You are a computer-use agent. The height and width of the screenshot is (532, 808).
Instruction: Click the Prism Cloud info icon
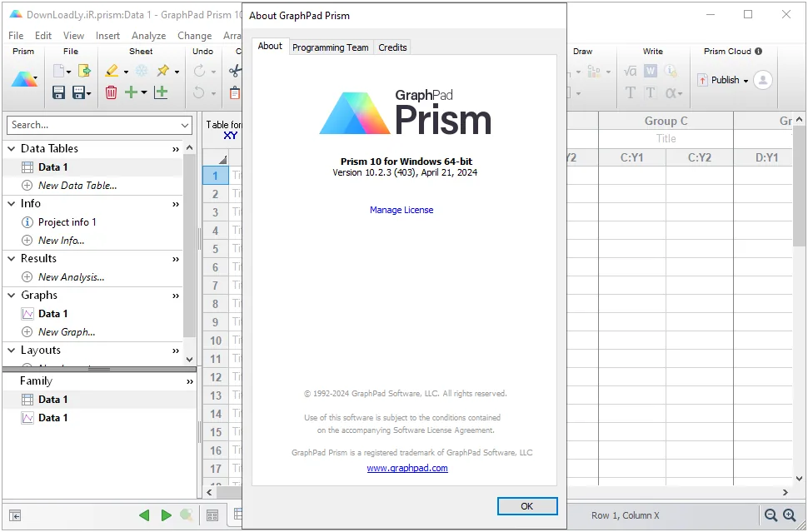click(x=759, y=51)
